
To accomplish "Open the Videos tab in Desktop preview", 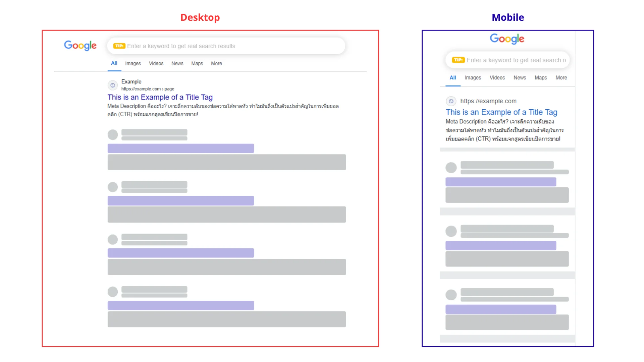I will point(156,63).
